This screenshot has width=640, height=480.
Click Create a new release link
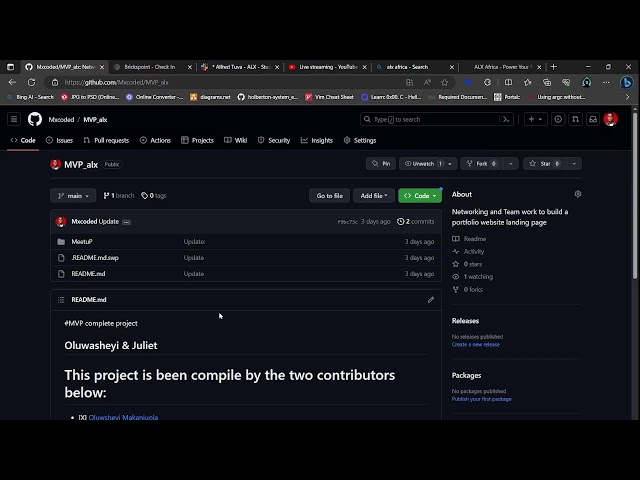[x=476, y=344]
